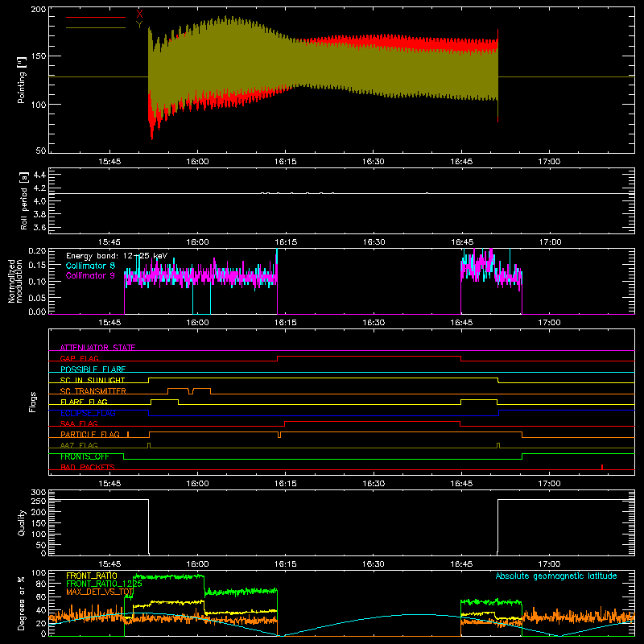Click 16:30 tick under Roll period plot

click(374, 242)
